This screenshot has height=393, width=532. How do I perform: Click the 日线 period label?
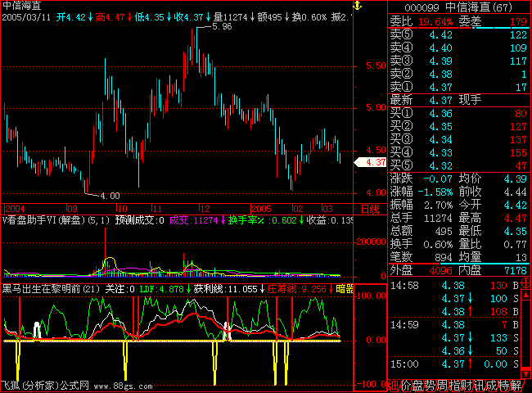click(370, 210)
